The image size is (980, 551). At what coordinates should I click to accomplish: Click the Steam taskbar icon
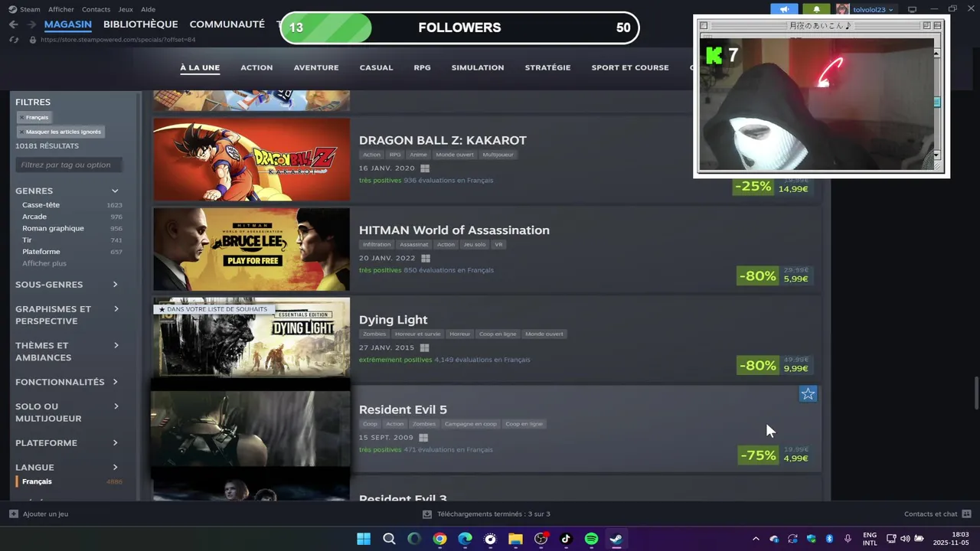616,539
